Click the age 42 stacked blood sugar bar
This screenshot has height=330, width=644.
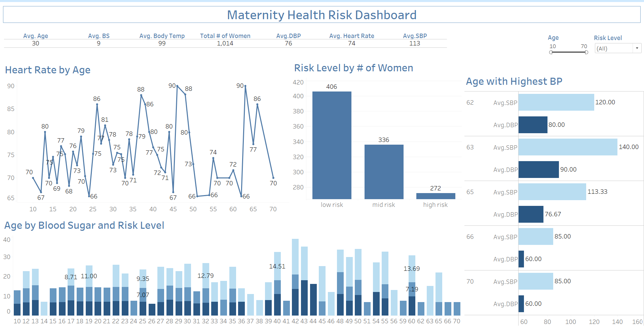point(295,278)
